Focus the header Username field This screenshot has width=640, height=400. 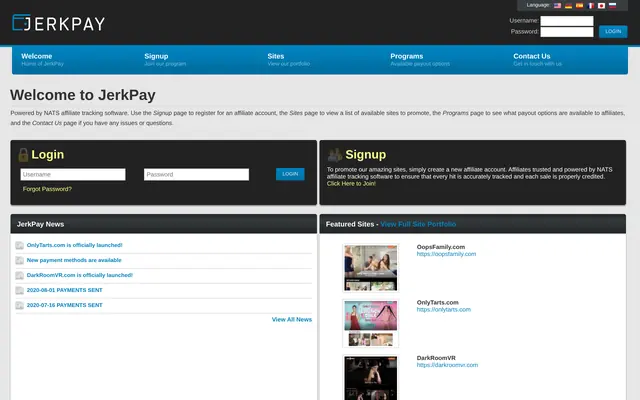click(x=567, y=21)
